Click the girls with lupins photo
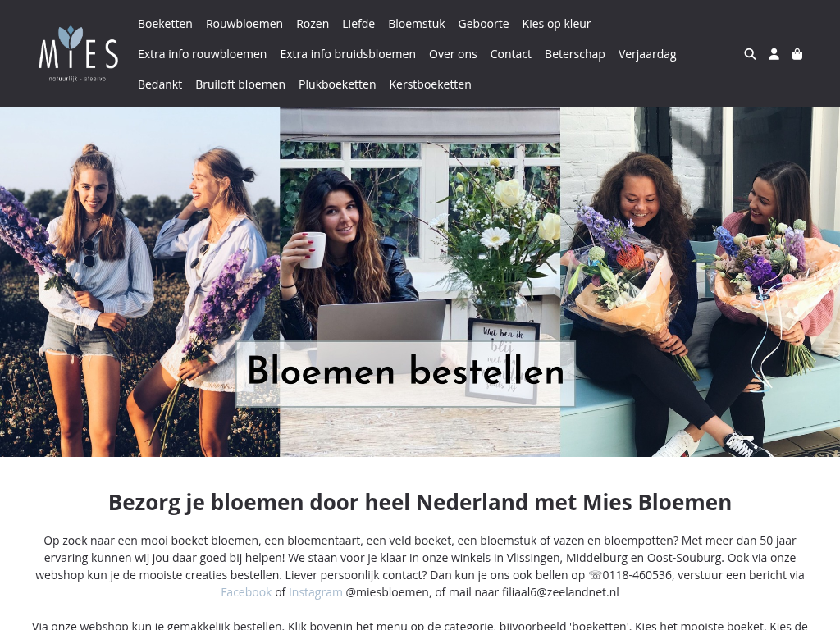This screenshot has width=840, height=630. [139, 282]
